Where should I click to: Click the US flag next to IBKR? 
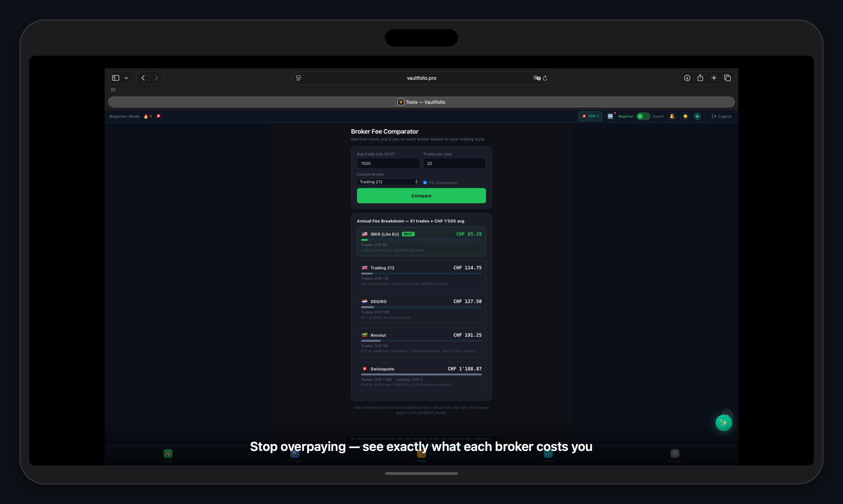365,234
